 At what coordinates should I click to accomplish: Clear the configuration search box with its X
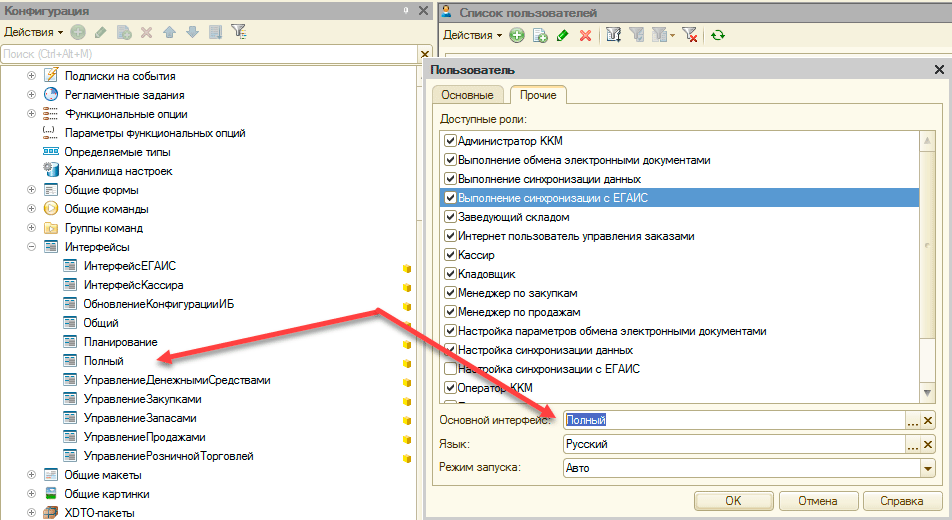tap(425, 54)
